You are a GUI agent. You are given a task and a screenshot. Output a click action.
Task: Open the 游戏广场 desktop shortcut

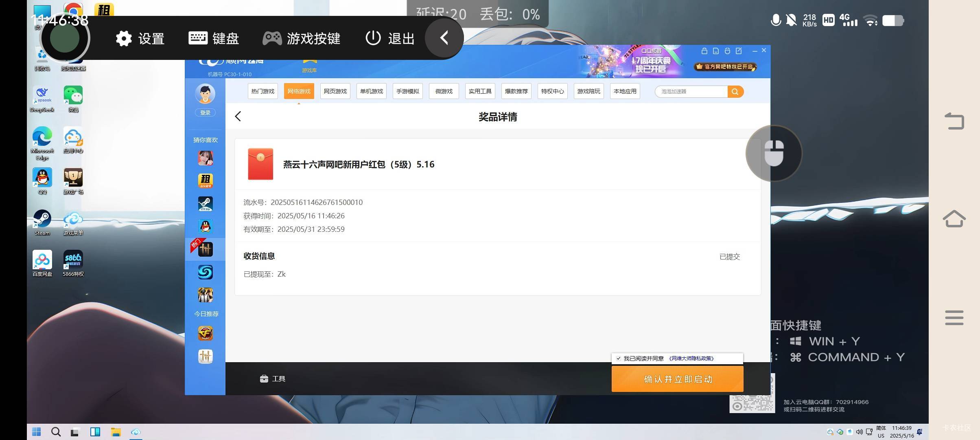[73, 181]
